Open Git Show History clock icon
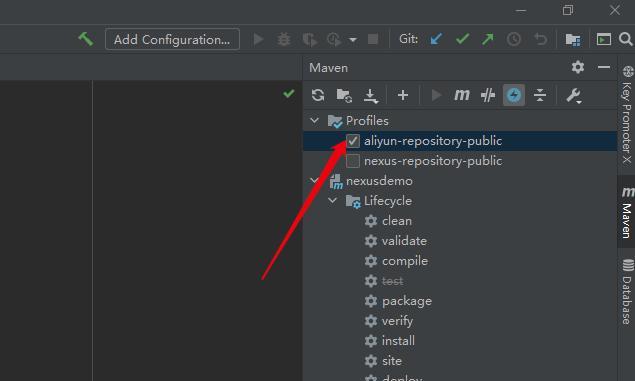 coord(514,39)
